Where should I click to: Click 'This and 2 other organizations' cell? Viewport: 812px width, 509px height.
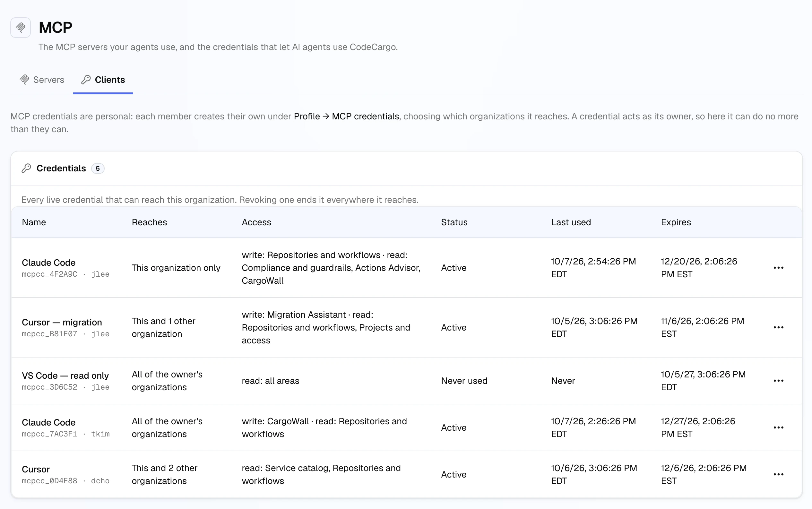tap(164, 474)
